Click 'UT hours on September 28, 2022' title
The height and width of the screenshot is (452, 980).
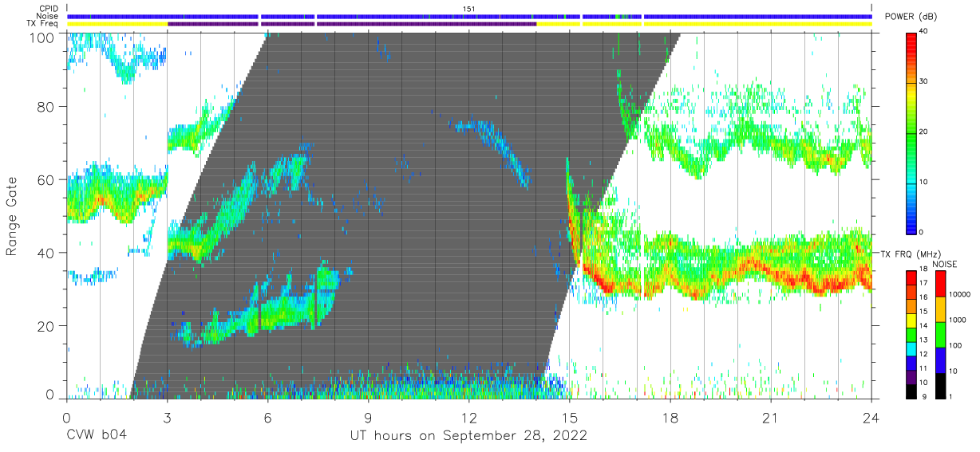[x=468, y=436]
